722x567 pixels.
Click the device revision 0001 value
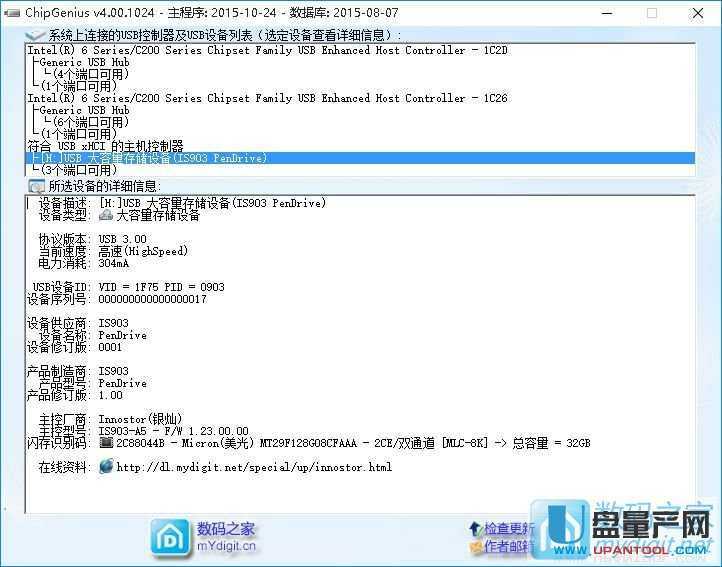(111, 347)
